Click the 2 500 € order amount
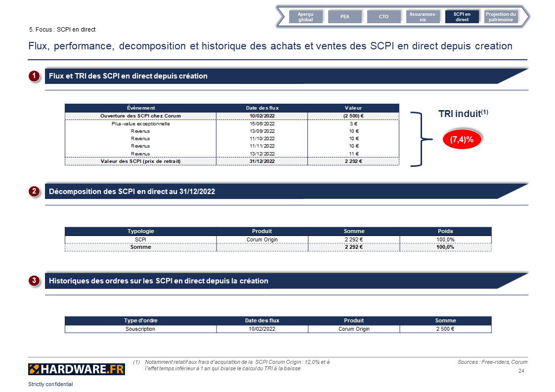Image resolution: width=555 pixels, height=392 pixels. click(x=445, y=329)
